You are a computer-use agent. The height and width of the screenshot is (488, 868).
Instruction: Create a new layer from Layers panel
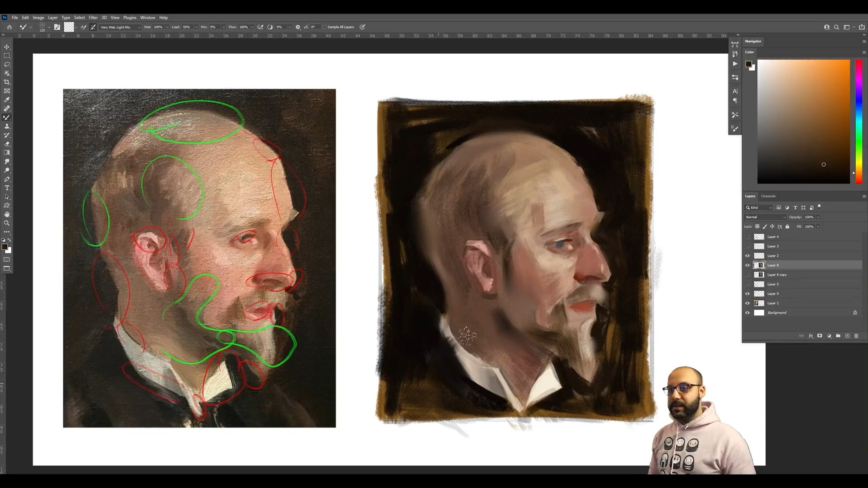pyautogui.click(x=847, y=336)
